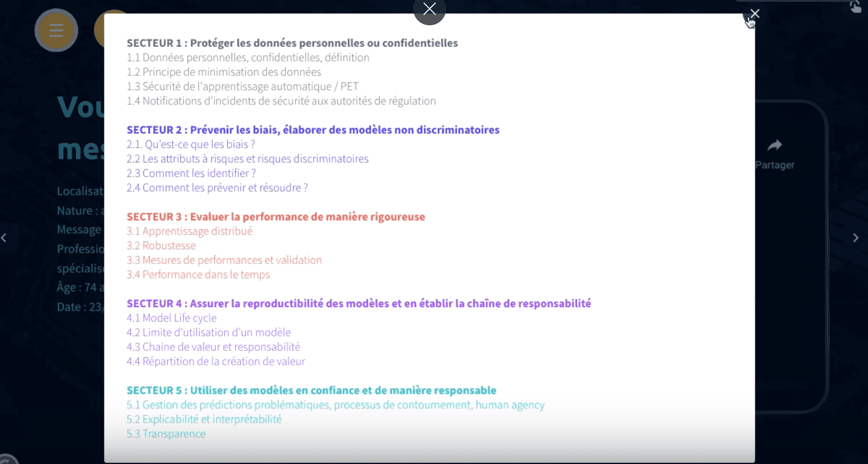The image size is (868, 464).
Task: Click item 5.3 Transparence
Action: (166, 434)
